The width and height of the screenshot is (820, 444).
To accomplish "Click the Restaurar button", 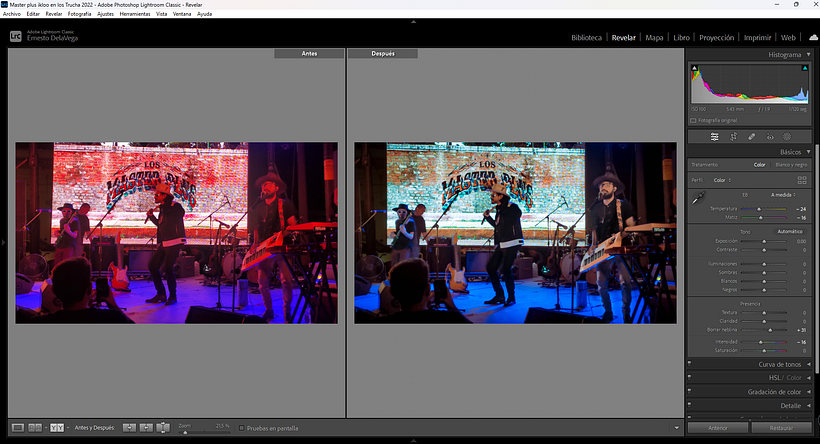I will 780,427.
